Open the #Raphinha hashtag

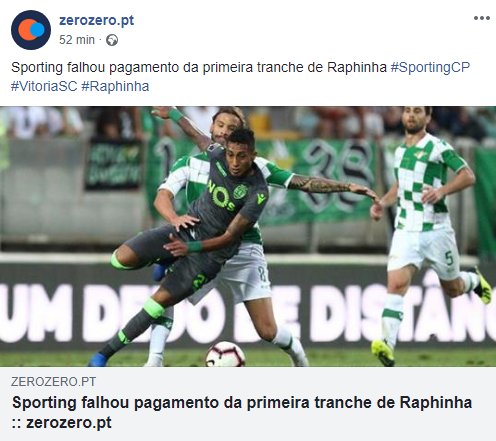pos(115,86)
